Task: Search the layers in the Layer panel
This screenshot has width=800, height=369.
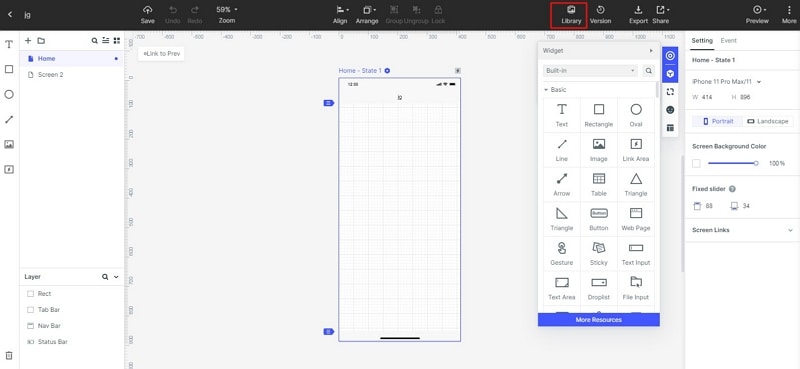Action: click(x=105, y=277)
